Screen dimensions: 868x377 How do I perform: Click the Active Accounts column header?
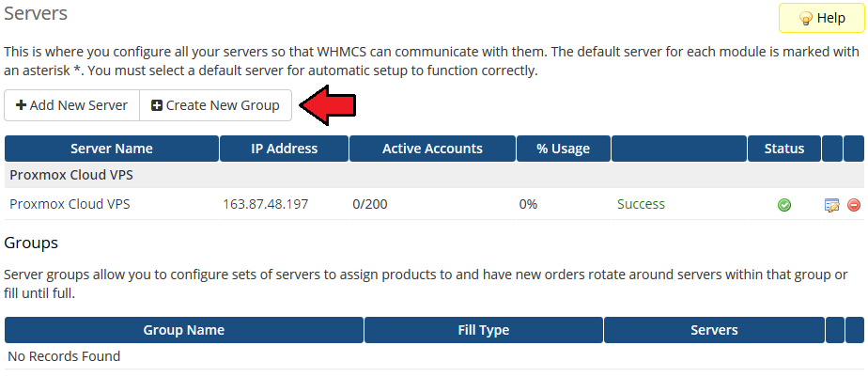[432, 149]
